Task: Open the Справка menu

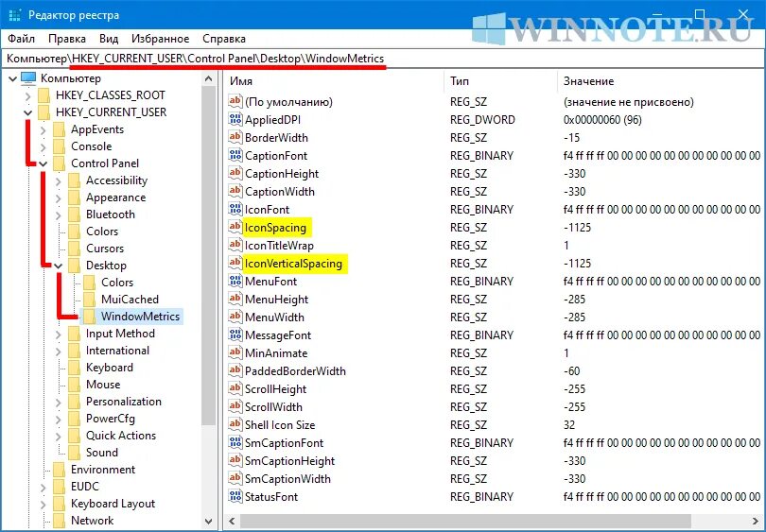Action: [224, 39]
